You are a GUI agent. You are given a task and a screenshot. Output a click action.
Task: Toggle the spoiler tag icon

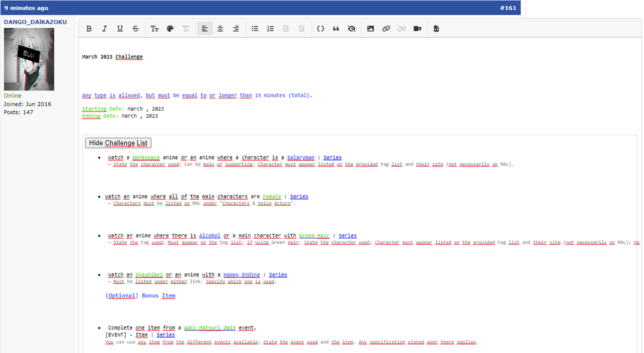352,28
